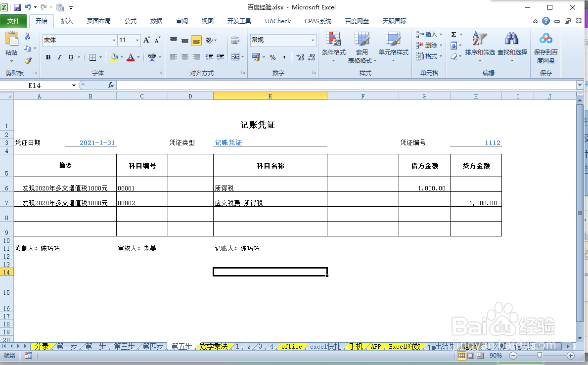Click Decrease Decimal icon
Image resolution: width=588 pixels, height=365 pixels.
[x=311, y=57]
